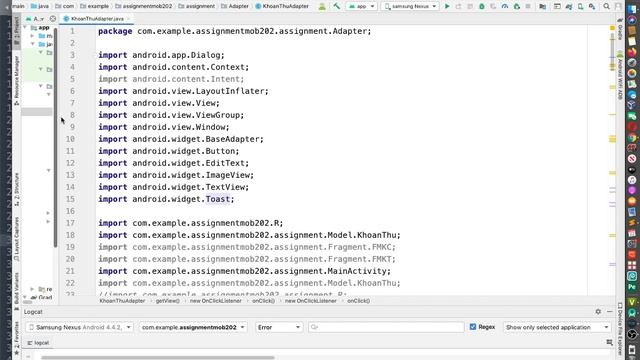This screenshot has width=640, height=360.
Task: Open Samsung Nexus Android 4.4.2 Logcat device dropdown
Action: point(80,327)
